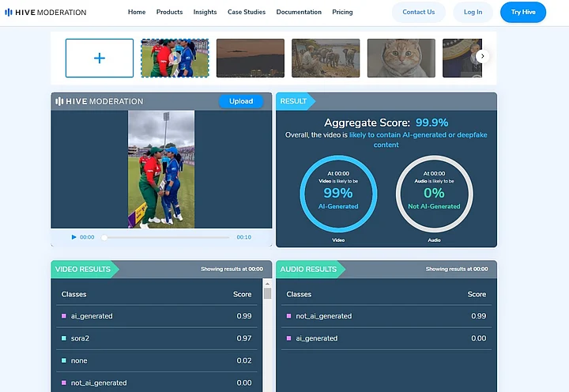This screenshot has width=569, height=392.
Task: Click the video seek slider
Action: [x=166, y=237]
